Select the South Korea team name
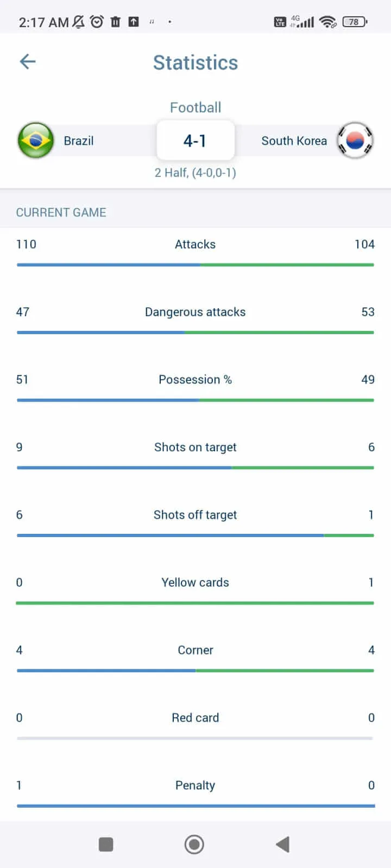This screenshot has height=868, width=391. coord(294,141)
